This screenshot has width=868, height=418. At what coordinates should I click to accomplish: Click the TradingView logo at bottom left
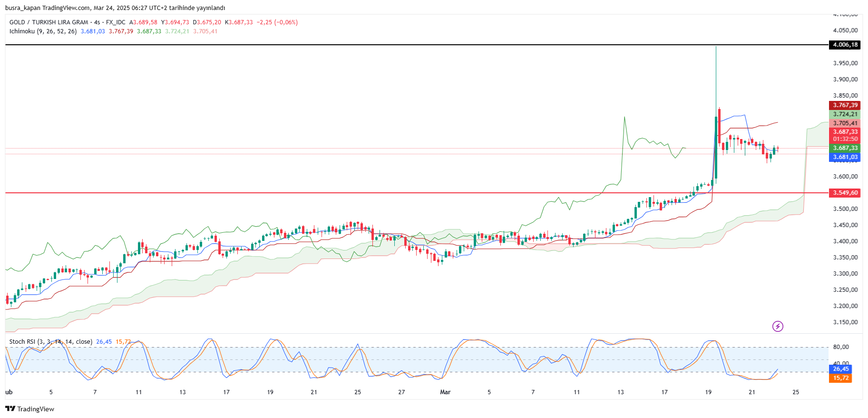[29, 409]
